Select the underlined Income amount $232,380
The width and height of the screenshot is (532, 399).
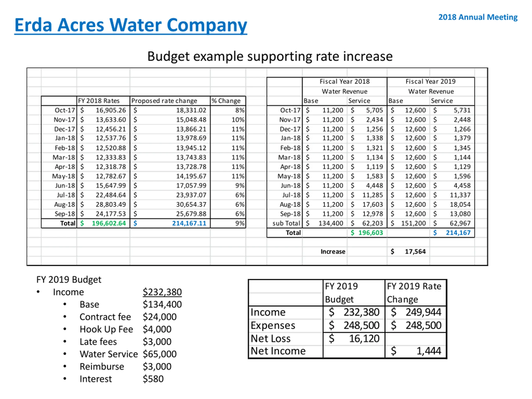coord(162,292)
